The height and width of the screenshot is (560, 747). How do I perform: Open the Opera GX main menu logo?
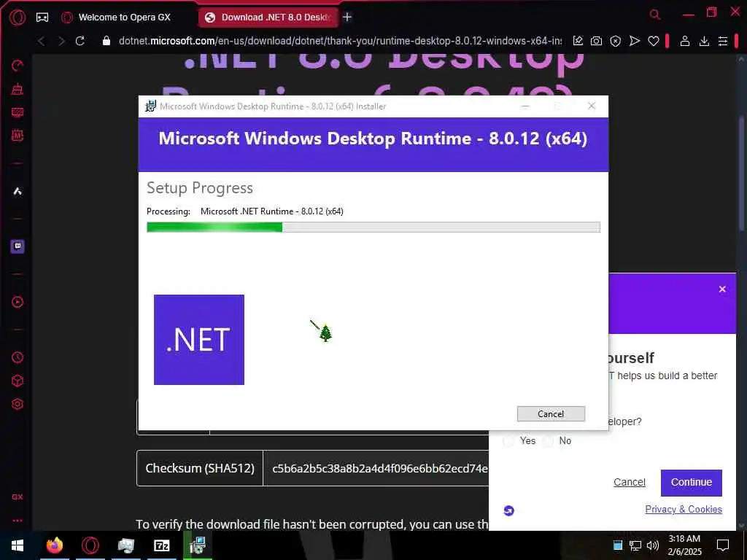(18, 17)
